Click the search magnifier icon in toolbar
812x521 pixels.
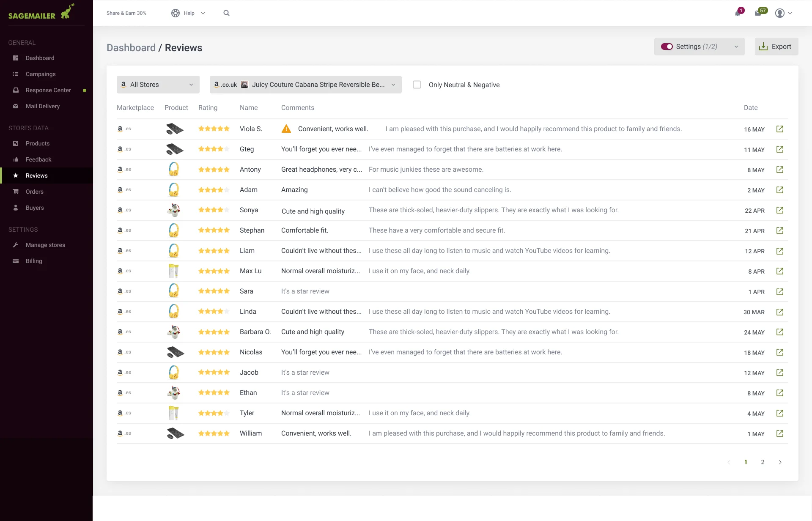(226, 13)
